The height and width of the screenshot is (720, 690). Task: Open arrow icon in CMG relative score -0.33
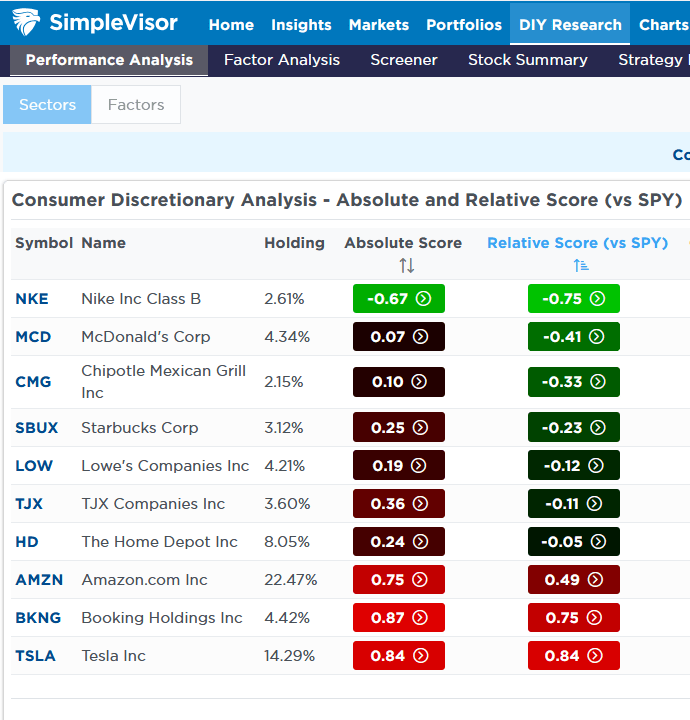pos(597,382)
